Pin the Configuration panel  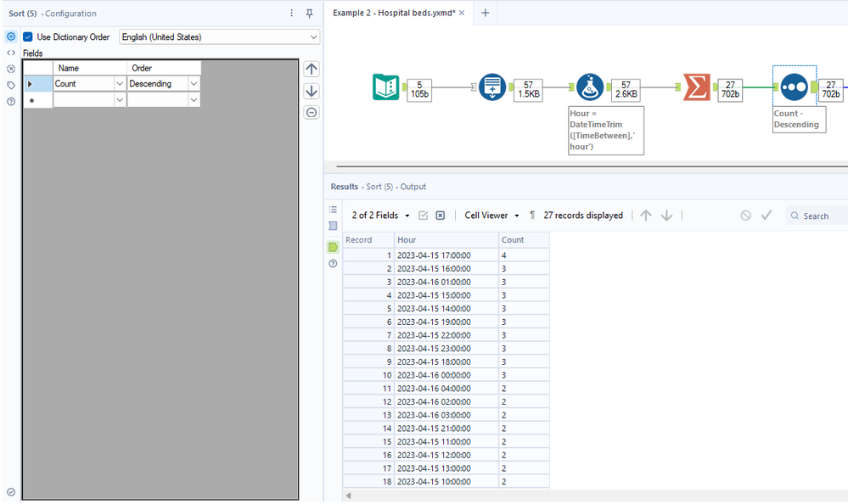point(310,14)
